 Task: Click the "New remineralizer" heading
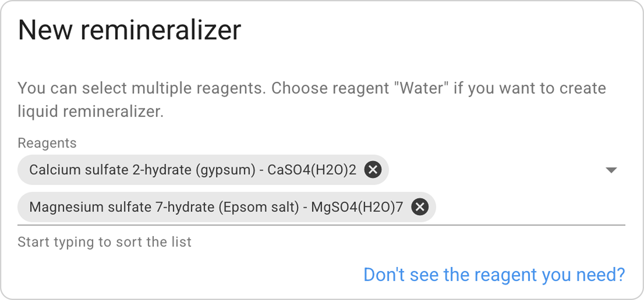[x=129, y=30]
